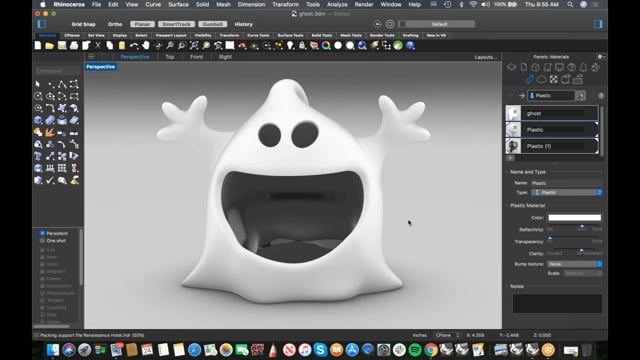Open the Textures checkerboard panel icon
The image size is (640, 360).
(x=553, y=79)
